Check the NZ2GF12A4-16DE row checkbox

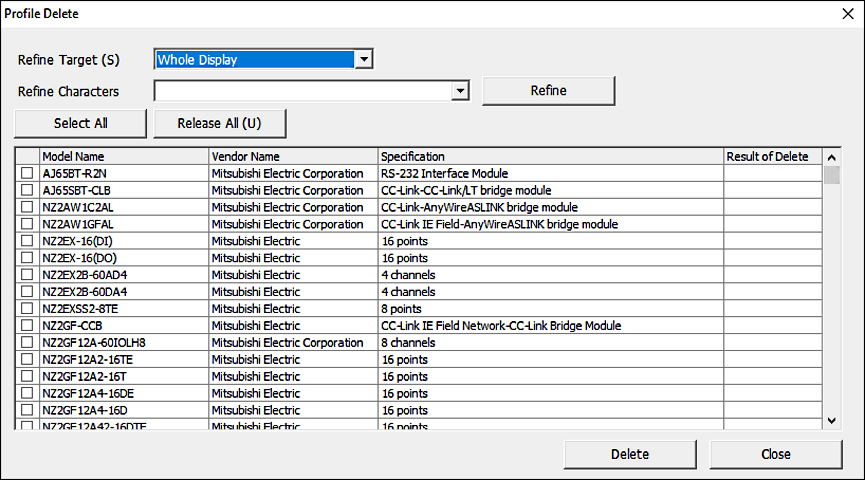coord(26,393)
